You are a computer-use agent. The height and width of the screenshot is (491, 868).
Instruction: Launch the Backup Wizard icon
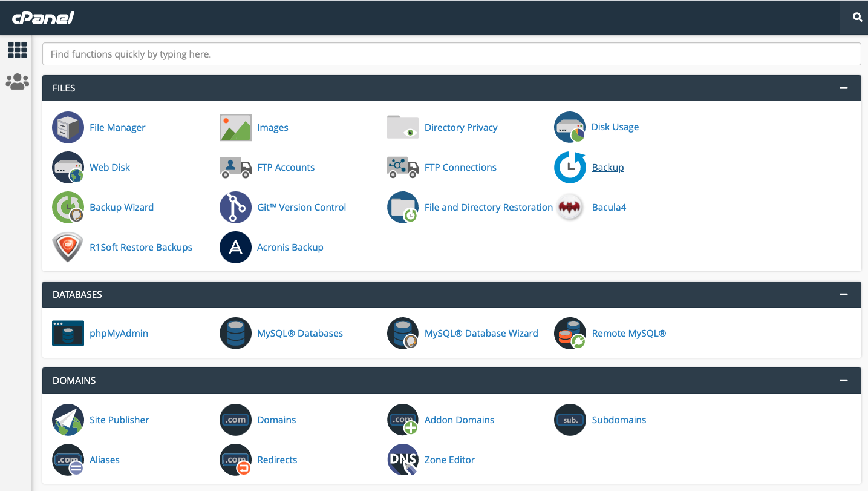tap(68, 207)
